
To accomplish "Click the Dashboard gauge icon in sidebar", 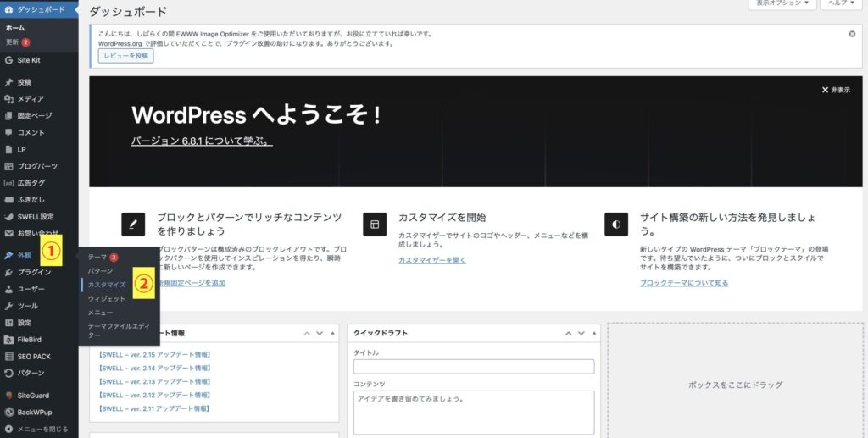I will coord(8,9).
